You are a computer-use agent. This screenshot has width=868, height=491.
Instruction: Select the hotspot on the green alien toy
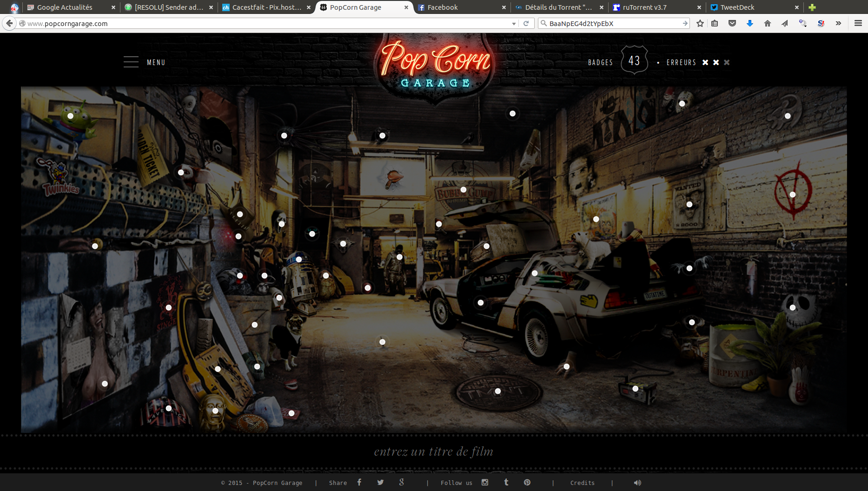[70, 116]
